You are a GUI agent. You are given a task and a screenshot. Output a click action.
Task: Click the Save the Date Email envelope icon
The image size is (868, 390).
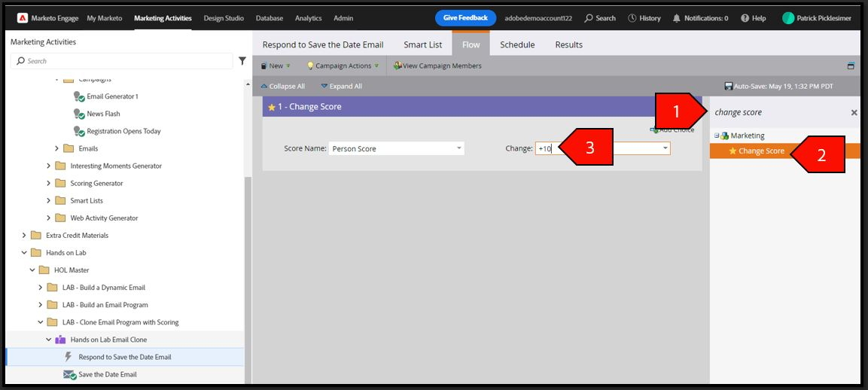coord(69,374)
